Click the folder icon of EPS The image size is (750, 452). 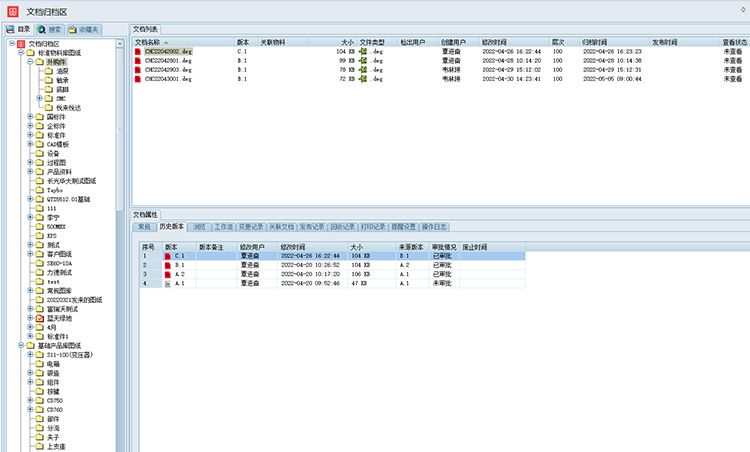point(40,236)
